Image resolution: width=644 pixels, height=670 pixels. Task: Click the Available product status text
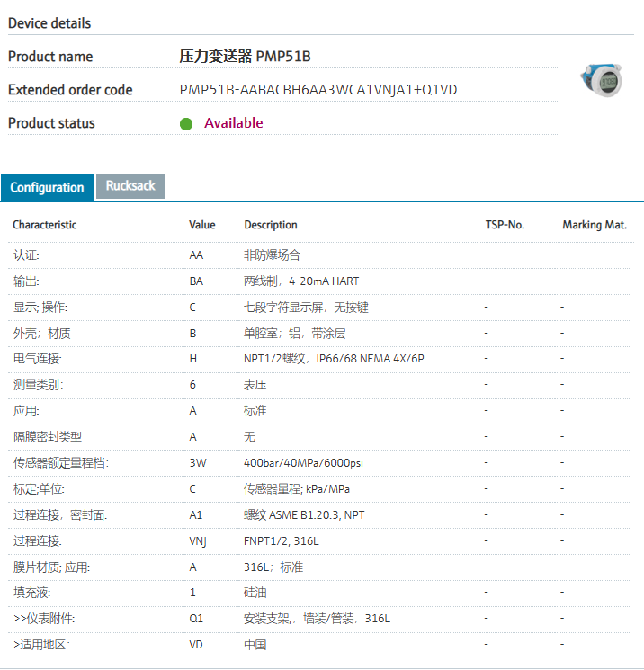(x=234, y=123)
